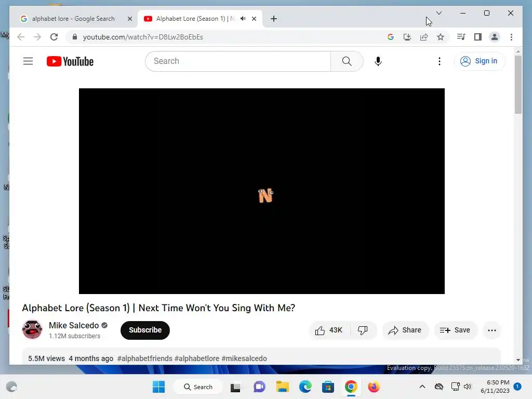The image size is (532, 399).
Task: Open the Chrome profile avatar
Action: tap(495, 37)
